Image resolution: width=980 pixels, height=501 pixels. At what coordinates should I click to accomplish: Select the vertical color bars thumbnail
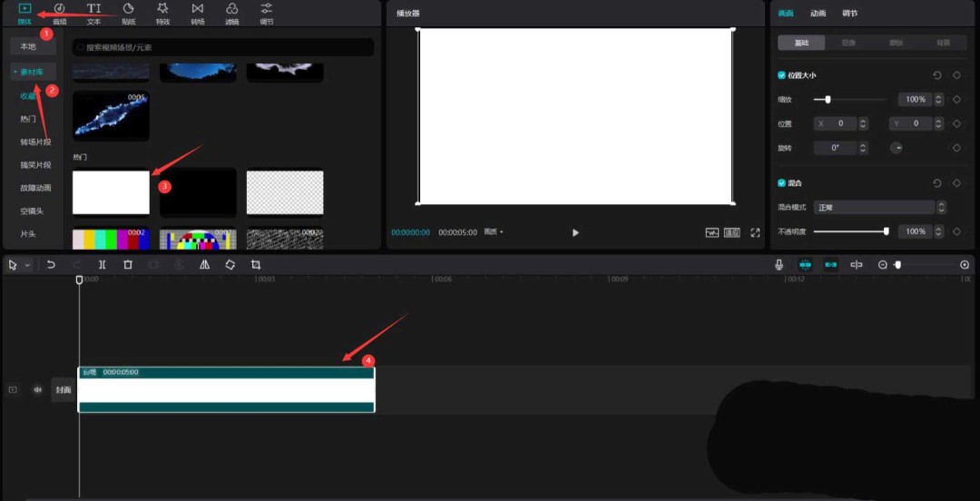click(112, 238)
